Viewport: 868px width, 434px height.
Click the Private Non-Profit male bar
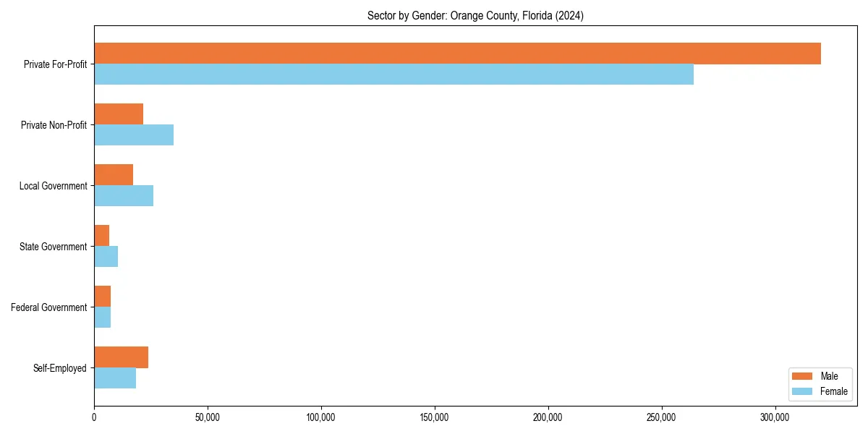point(118,112)
